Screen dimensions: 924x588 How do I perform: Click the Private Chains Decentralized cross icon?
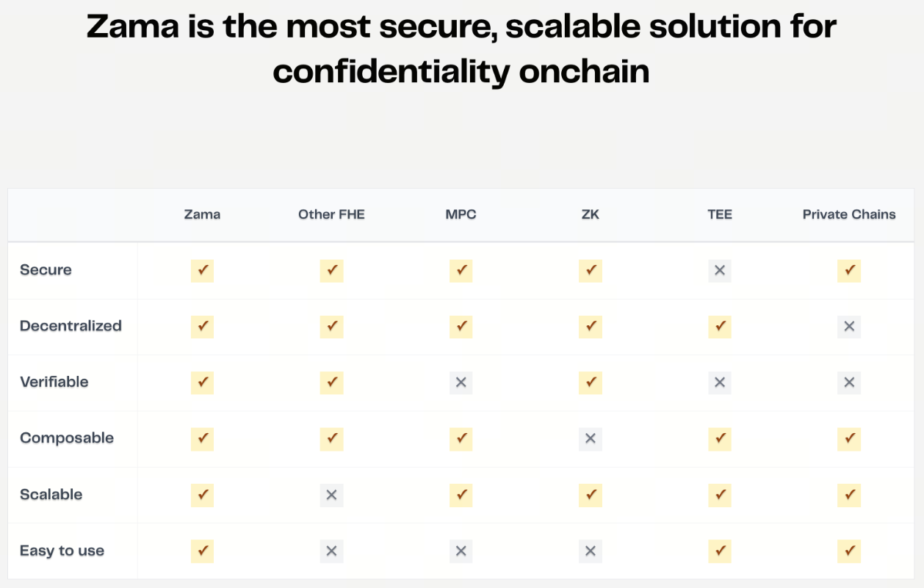pyautogui.click(x=849, y=327)
